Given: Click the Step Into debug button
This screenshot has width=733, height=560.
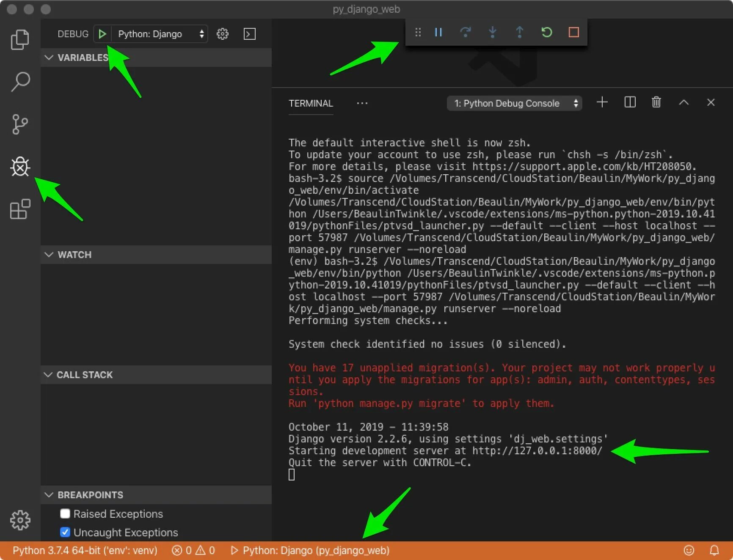Looking at the screenshot, I should (492, 32).
